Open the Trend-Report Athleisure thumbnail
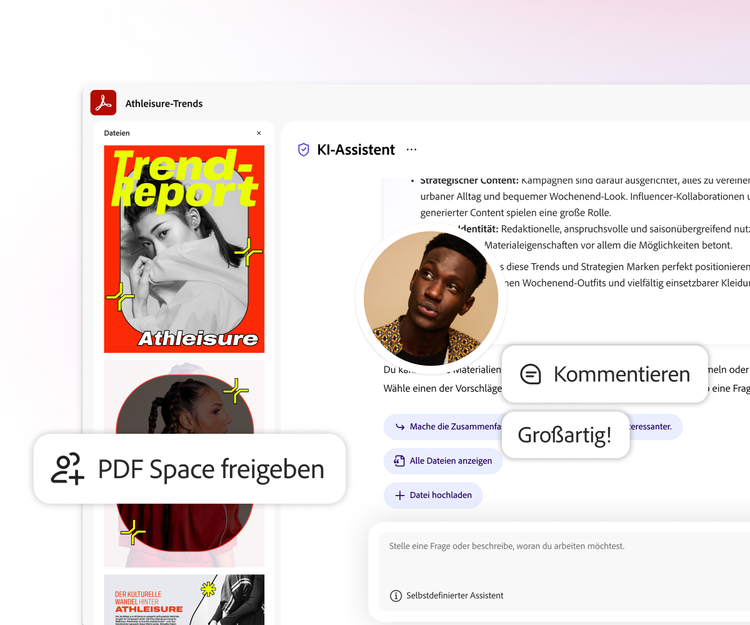 tap(184, 249)
